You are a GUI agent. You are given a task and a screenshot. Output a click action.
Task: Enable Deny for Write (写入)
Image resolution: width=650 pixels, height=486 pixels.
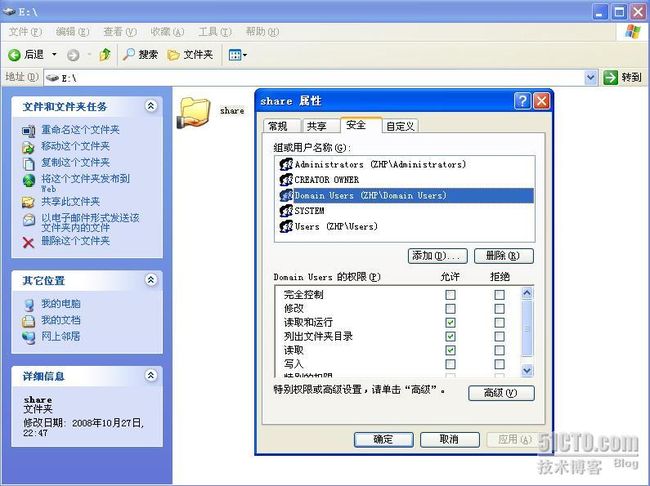[x=500, y=364]
